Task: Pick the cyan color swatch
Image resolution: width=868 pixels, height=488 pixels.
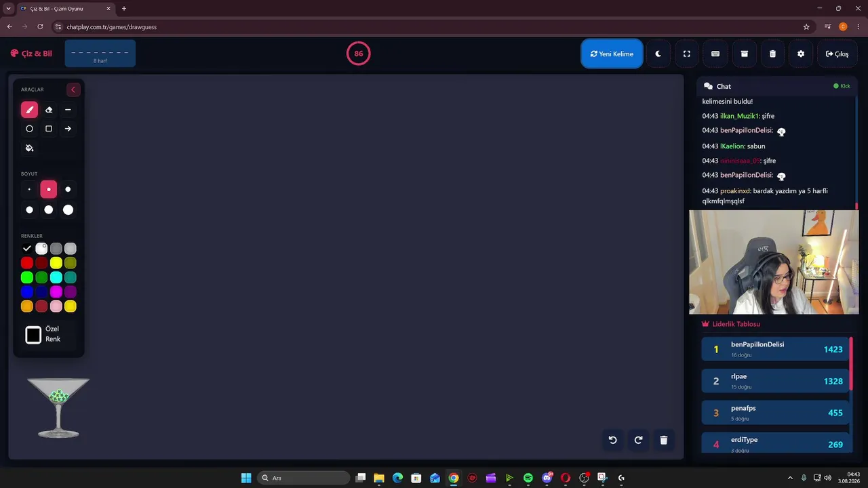Action: point(56,277)
